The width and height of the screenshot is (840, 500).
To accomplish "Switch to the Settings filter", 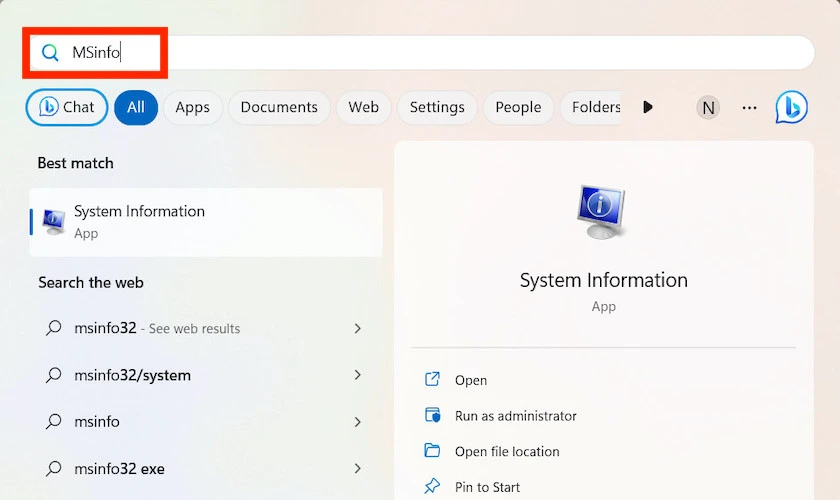I will point(437,107).
